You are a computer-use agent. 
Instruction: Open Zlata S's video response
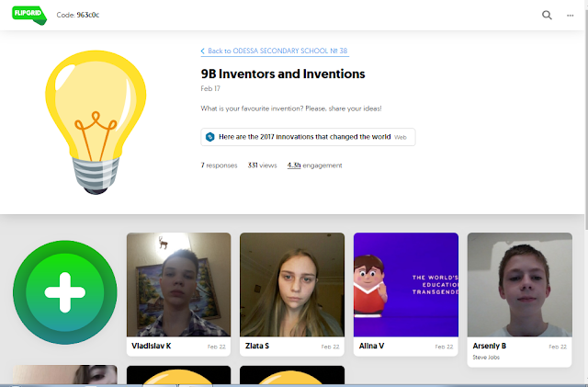click(x=292, y=285)
